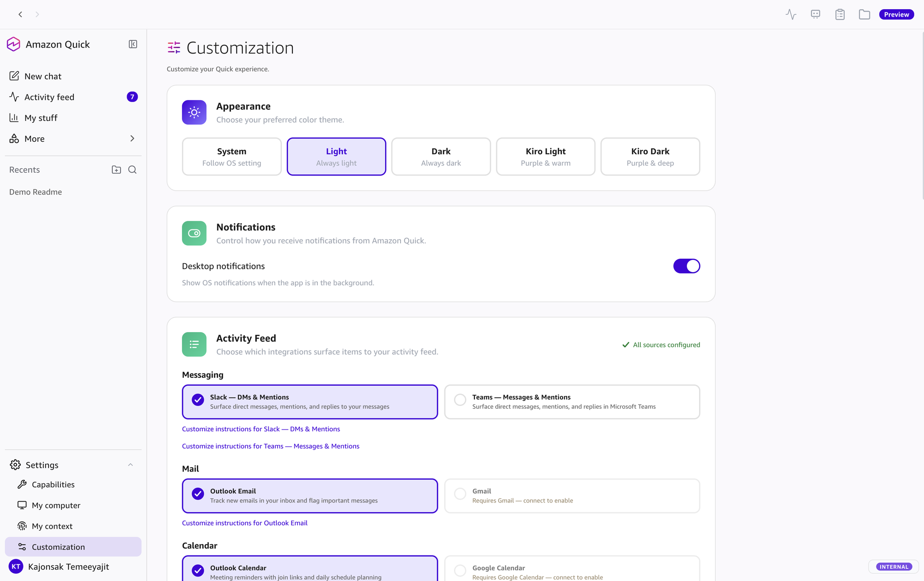Collapse the Settings section chevron
924x581 pixels.
[x=131, y=465]
